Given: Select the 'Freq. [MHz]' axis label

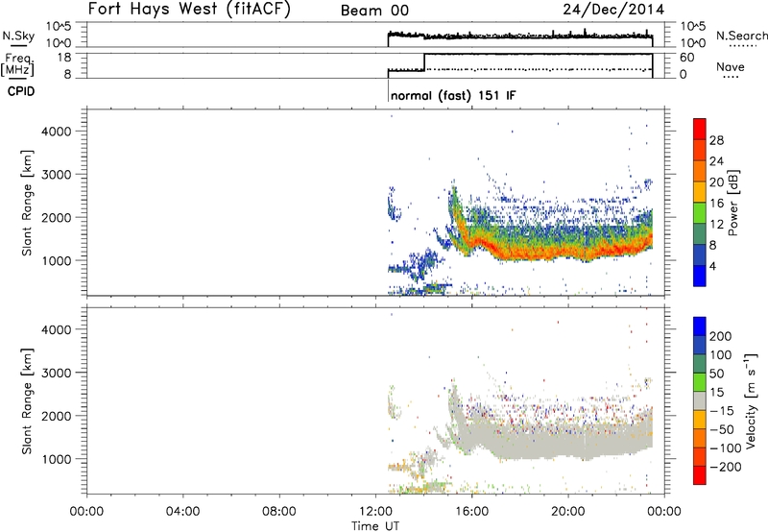Looking at the screenshot, I should tap(17, 65).
